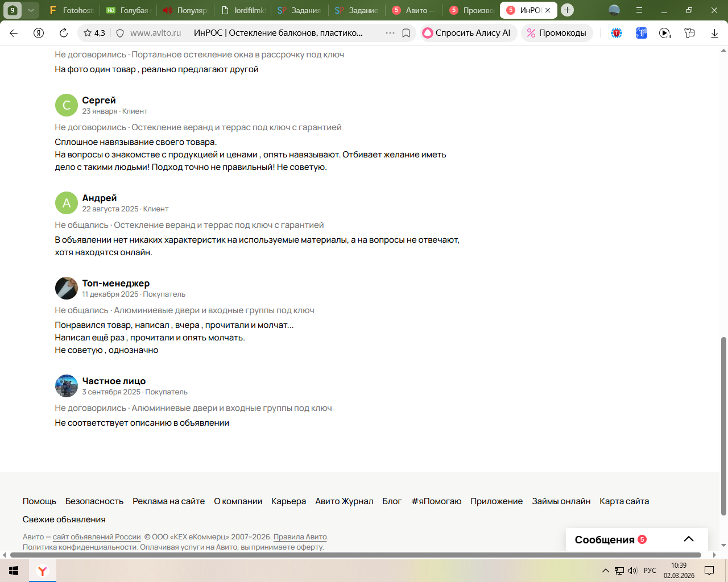Open the three-dot page actions menu
The image size is (728, 582).
point(390,33)
